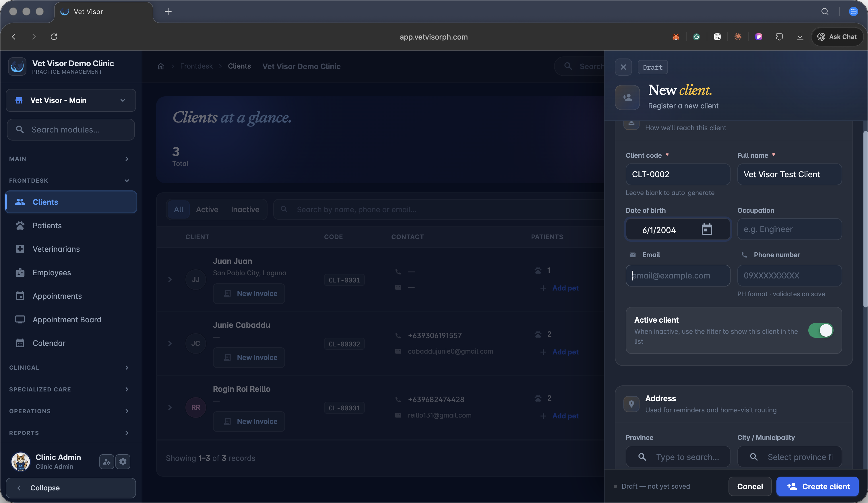868x503 pixels.
Task: Open the Grammarly extension icon
Action: (696, 36)
